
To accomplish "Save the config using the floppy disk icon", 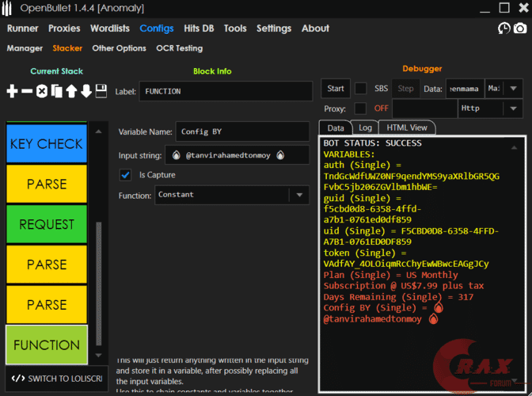I will point(101,91).
